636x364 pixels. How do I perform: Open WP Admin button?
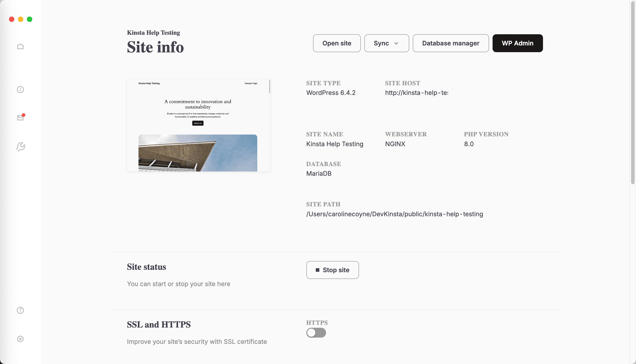coord(518,43)
